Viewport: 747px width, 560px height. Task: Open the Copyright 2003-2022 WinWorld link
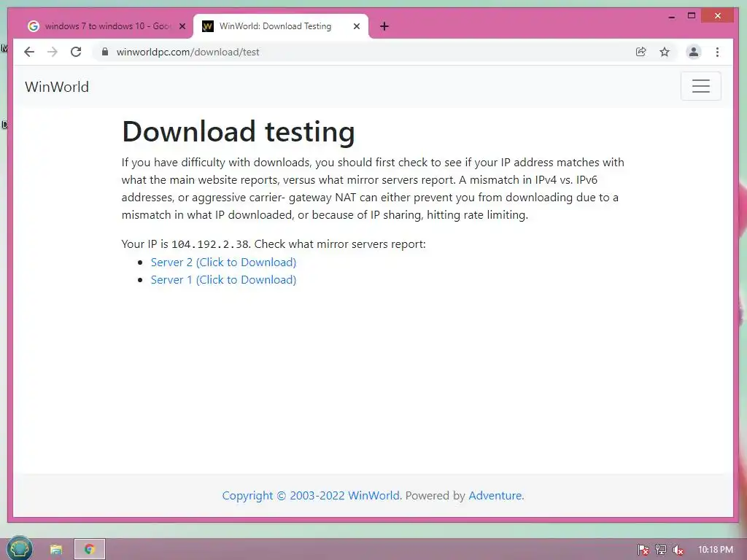point(311,496)
